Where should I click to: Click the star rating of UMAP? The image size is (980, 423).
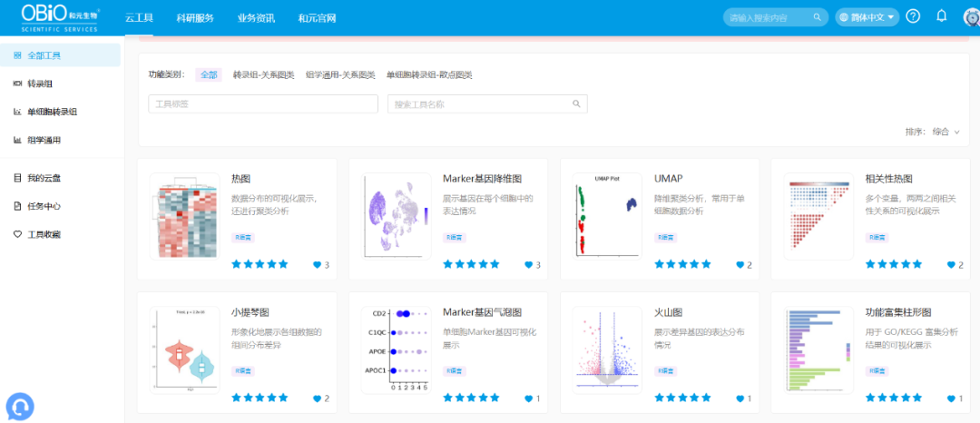pos(682,264)
